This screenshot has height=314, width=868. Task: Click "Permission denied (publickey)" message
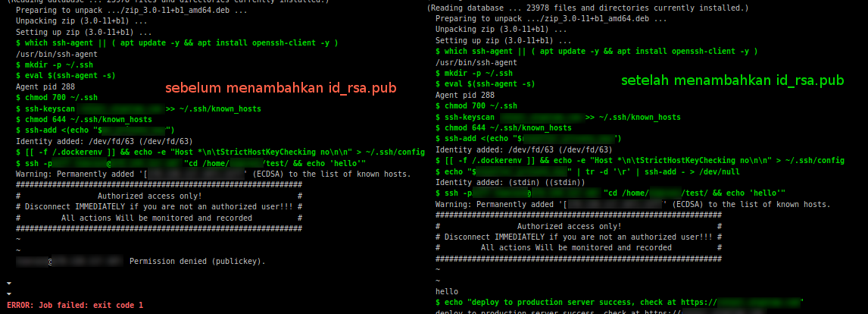click(198, 262)
